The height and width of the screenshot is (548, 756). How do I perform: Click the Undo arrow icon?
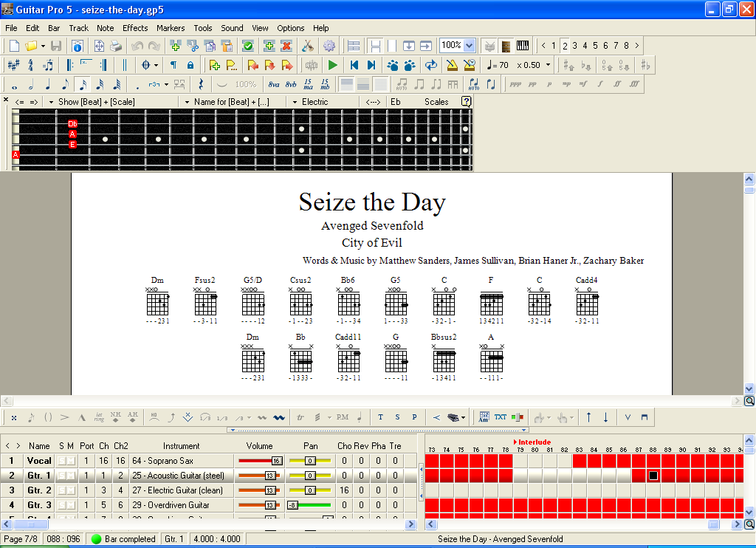(x=137, y=46)
